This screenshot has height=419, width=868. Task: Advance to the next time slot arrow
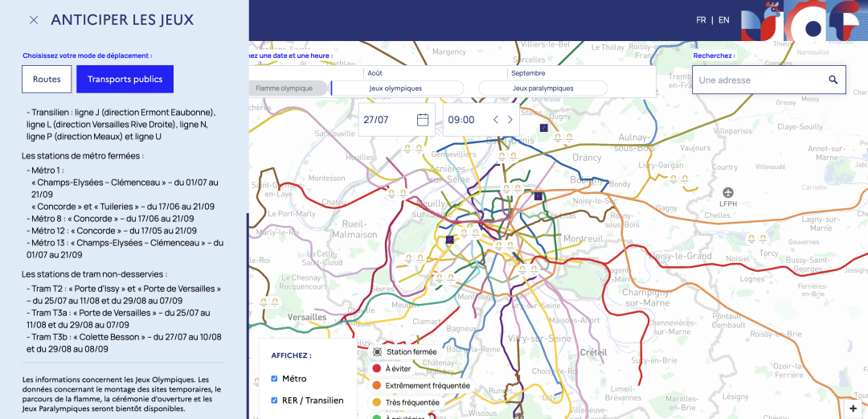(510, 120)
